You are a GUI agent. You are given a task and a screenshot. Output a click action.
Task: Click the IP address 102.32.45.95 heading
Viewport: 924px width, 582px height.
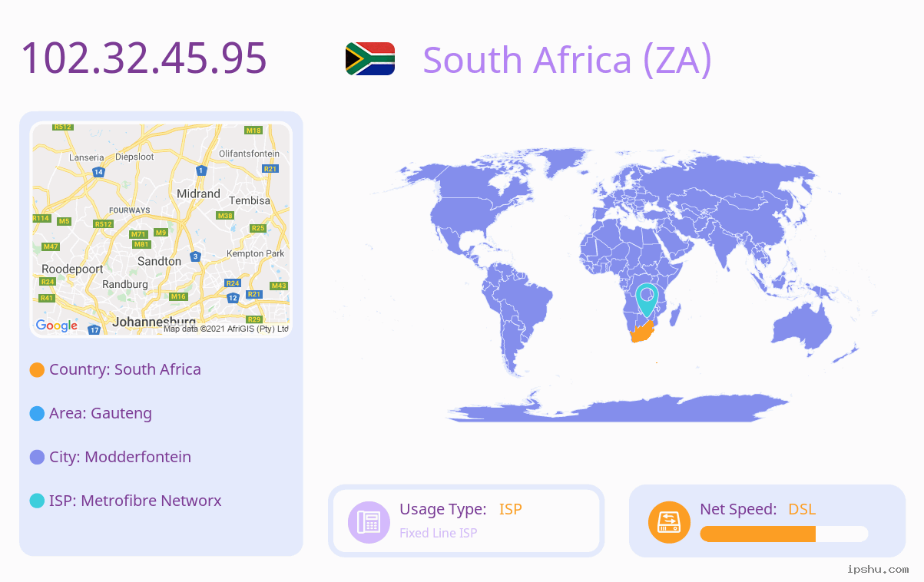(x=144, y=58)
